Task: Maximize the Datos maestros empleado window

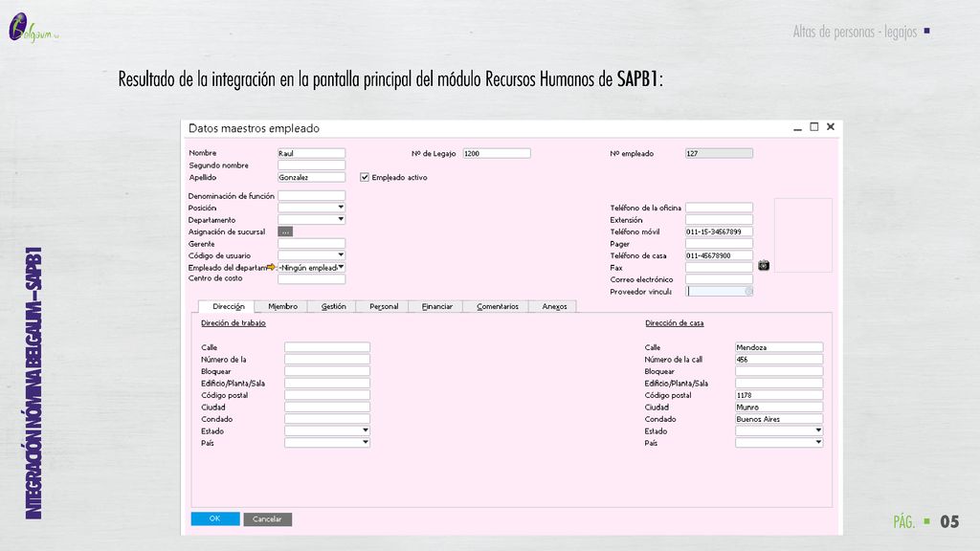Action: pyautogui.click(x=813, y=127)
